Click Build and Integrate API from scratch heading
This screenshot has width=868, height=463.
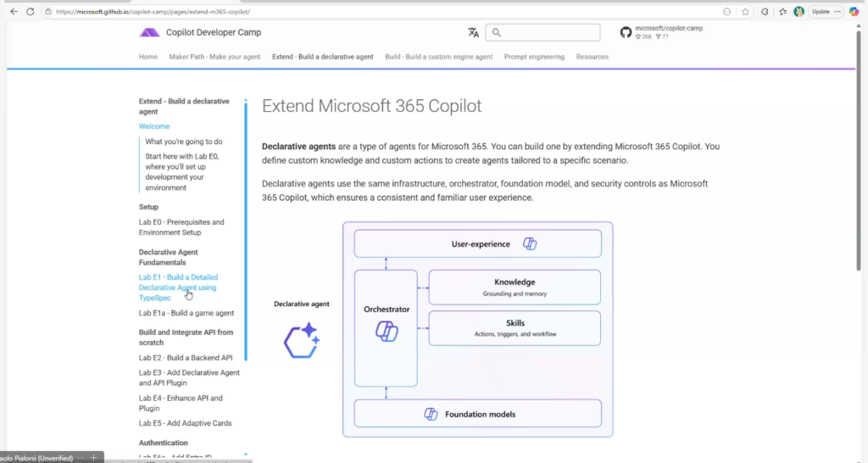186,337
